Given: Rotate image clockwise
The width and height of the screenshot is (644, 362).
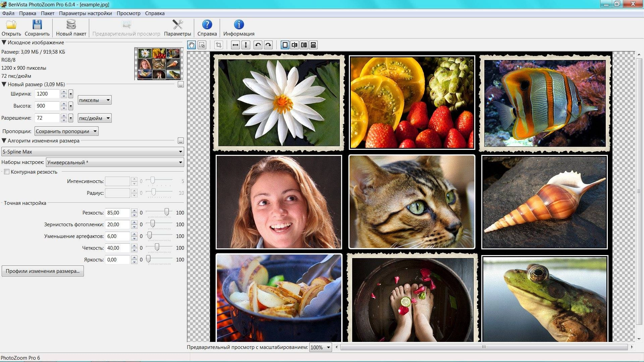Looking at the screenshot, I should [268, 45].
